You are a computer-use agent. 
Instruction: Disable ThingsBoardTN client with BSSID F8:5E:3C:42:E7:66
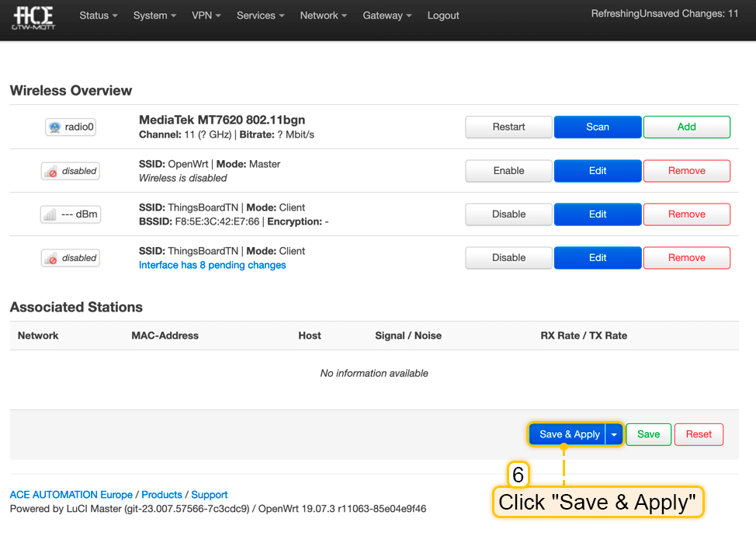508,214
